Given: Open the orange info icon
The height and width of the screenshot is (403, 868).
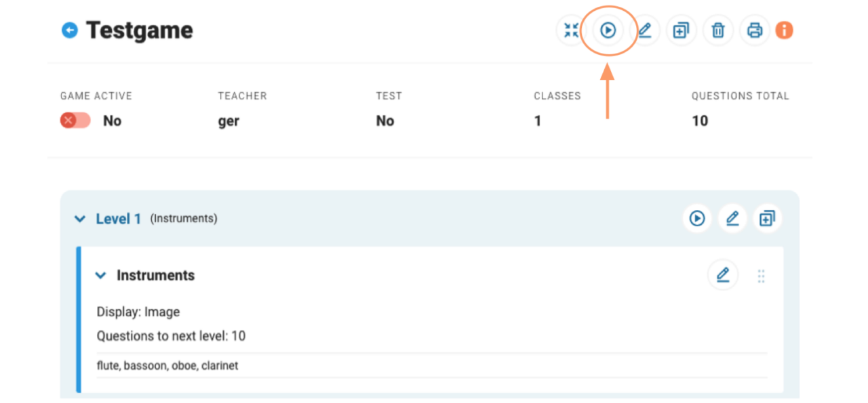Looking at the screenshot, I should (784, 30).
